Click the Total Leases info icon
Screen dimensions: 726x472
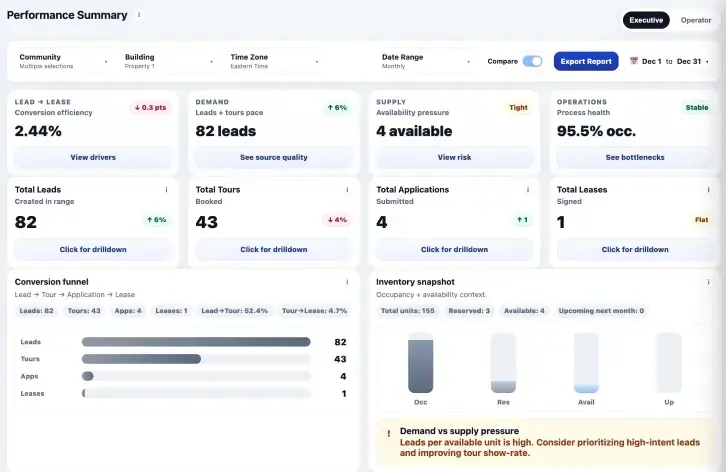708,189
